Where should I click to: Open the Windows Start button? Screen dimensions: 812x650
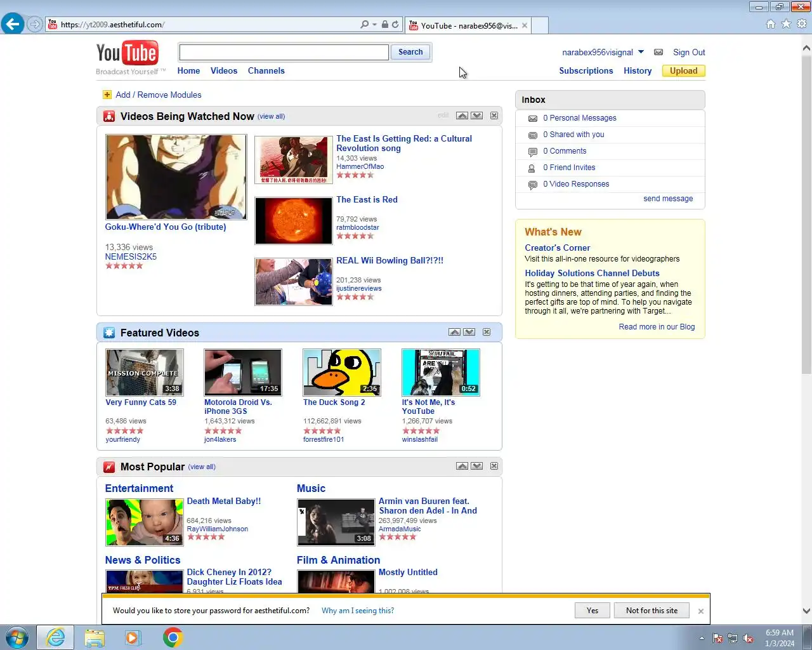16,637
